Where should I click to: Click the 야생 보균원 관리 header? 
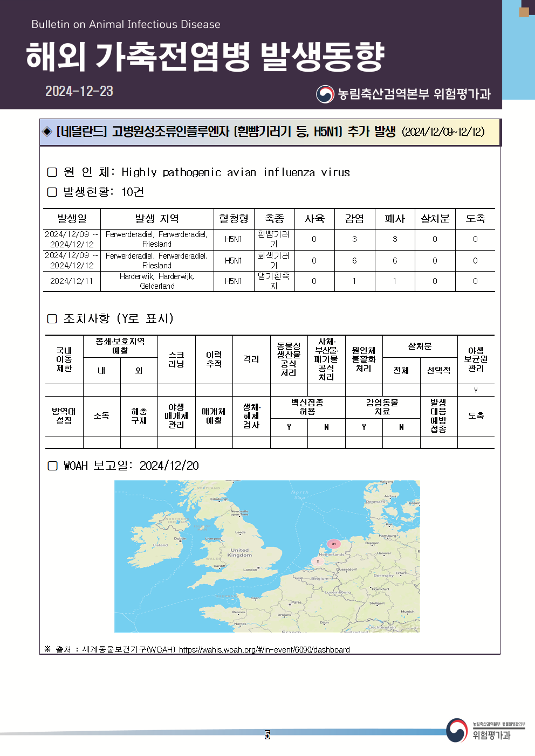pos(476,359)
